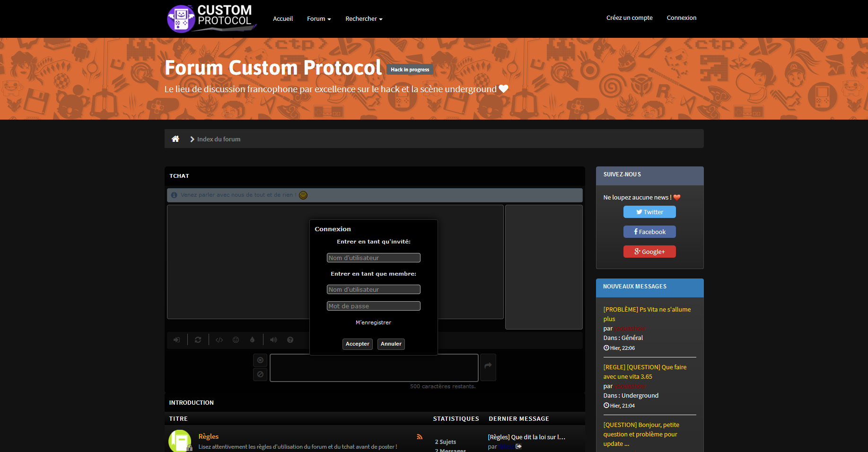Open '[PROBLÈME] Ps Vita ne s'allume plus' topic
This screenshot has height=452, width=868.
[x=647, y=314]
